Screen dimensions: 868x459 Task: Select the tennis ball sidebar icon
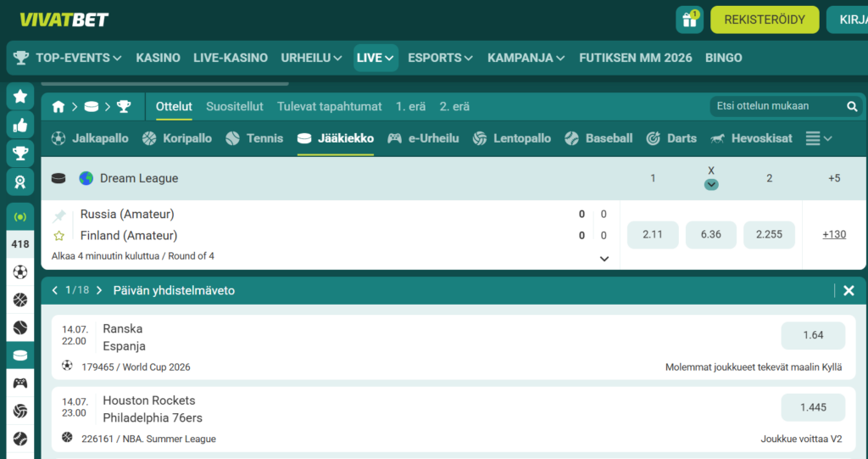20,327
